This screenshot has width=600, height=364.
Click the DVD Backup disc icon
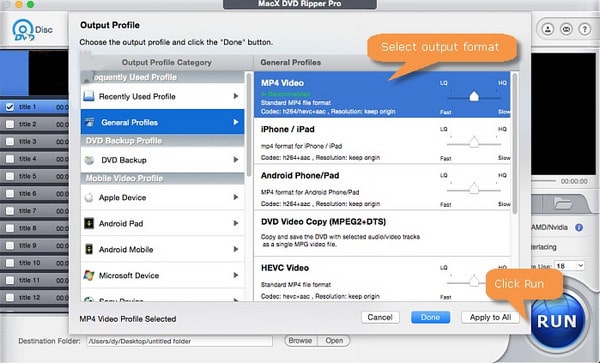pyautogui.click(x=89, y=160)
